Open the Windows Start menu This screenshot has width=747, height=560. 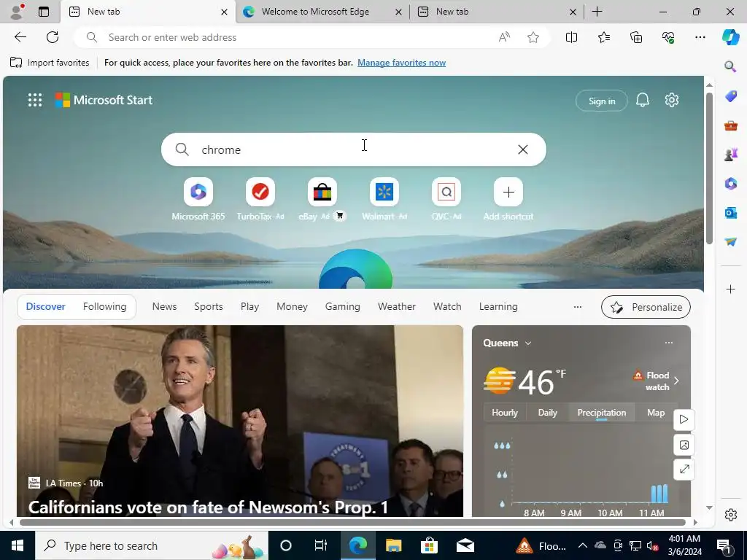tap(18, 545)
